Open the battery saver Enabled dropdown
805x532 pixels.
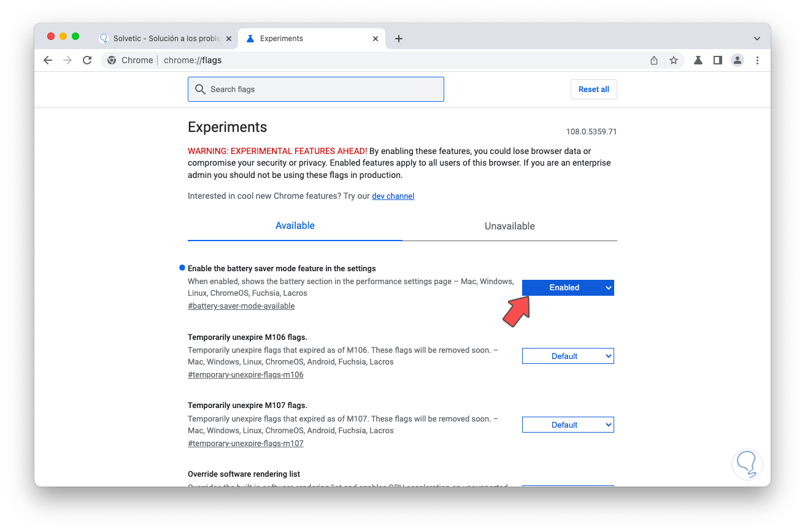click(568, 287)
